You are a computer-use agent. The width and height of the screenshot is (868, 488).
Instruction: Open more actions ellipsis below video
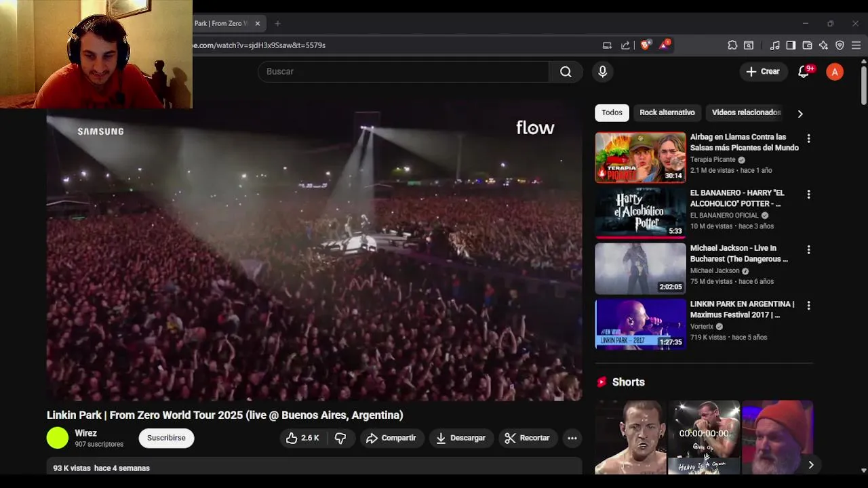pos(572,438)
